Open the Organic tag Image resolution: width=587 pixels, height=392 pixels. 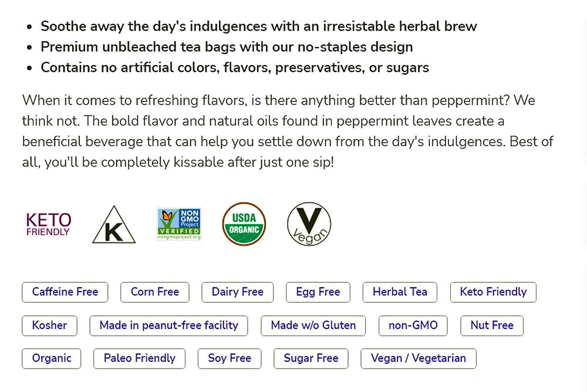tap(52, 359)
